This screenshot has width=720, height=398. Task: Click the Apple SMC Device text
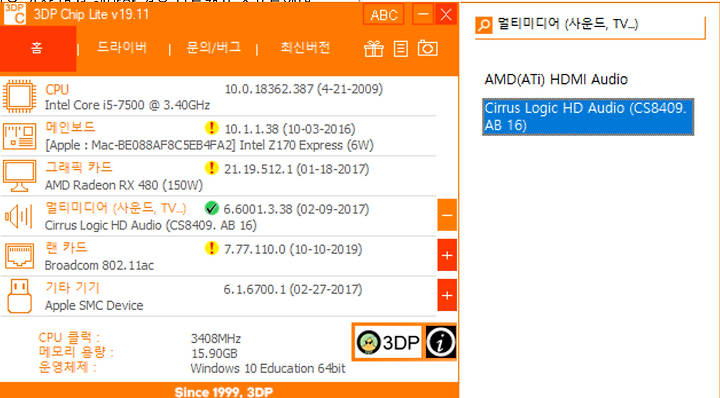[94, 306]
